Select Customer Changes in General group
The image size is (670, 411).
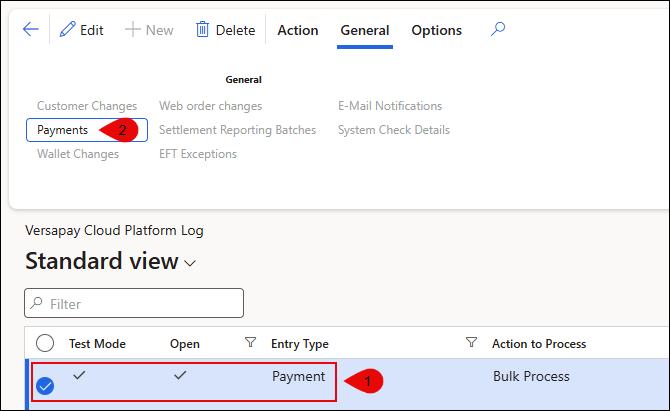[x=87, y=106]
